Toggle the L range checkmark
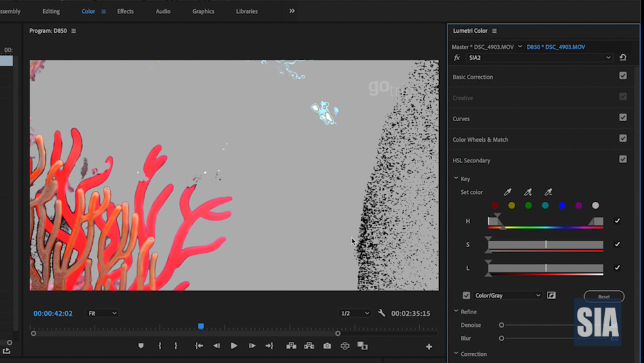 point(617,268)
